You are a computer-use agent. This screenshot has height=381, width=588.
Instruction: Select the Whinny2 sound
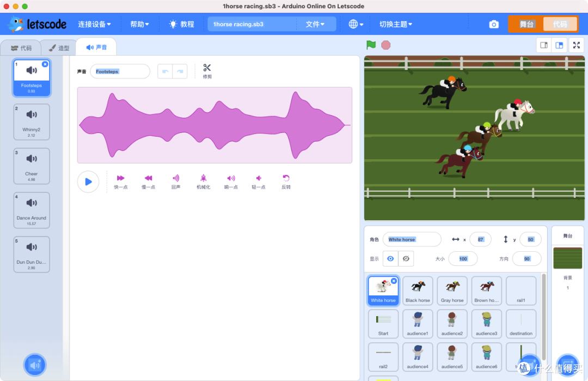pyautogui.click(x=32, y=122)
